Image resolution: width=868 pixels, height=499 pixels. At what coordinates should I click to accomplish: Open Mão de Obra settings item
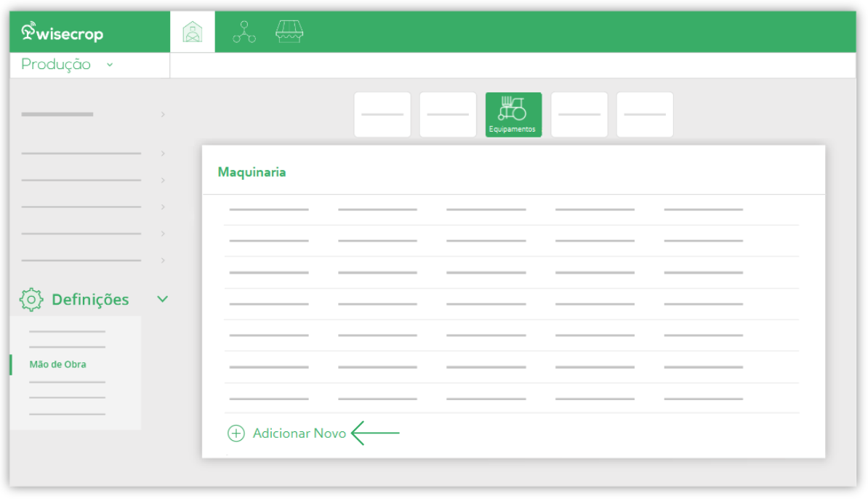(57, 364)
